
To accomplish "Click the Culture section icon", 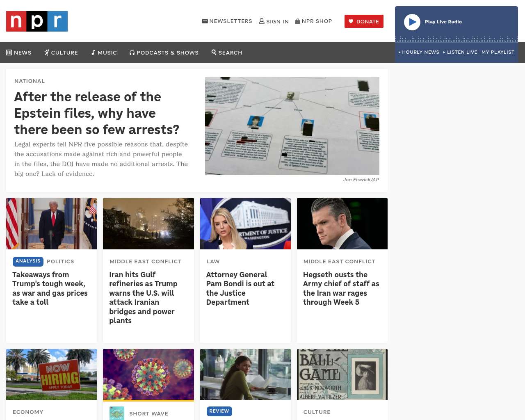I will [47, 52].
